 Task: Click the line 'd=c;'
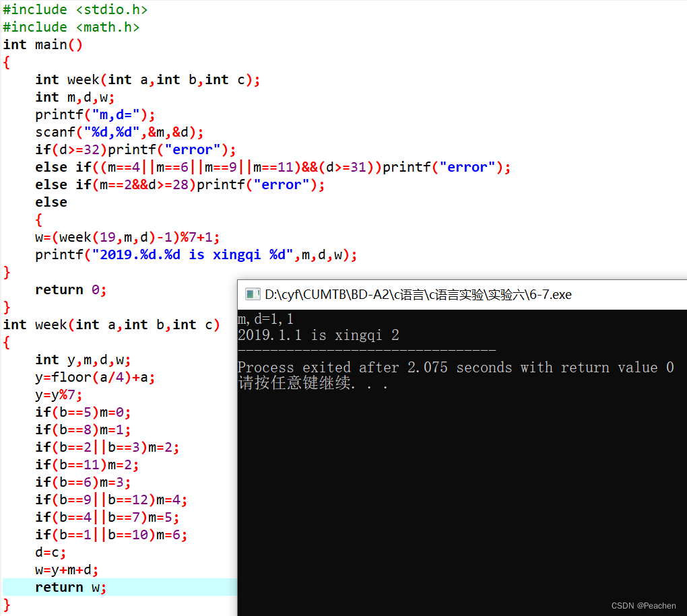coord(51,552)
